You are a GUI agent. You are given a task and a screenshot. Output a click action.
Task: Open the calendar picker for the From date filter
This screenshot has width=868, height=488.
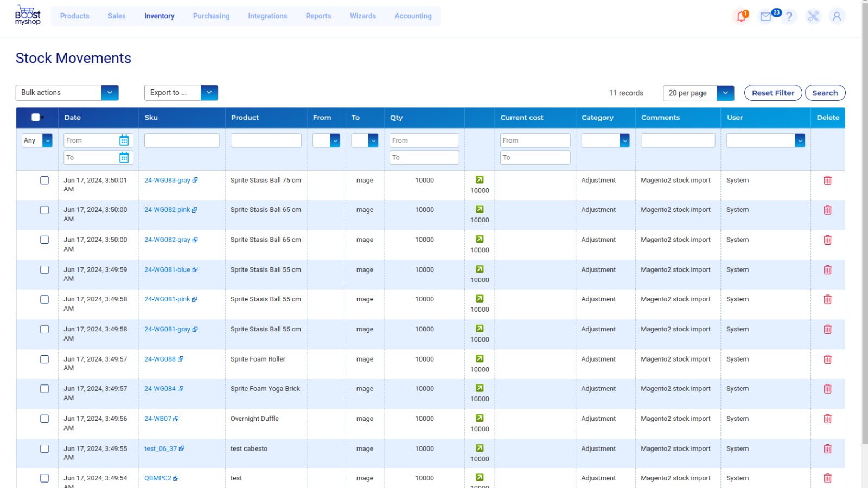pyautogui.click(x=124, y=140)
